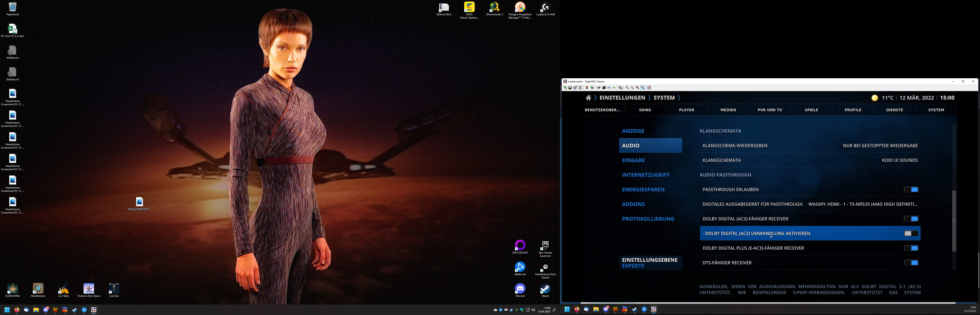Select IMG2022030816075 file on desktop
Viewport: 980px width, 315px height.
pos(139,204)
